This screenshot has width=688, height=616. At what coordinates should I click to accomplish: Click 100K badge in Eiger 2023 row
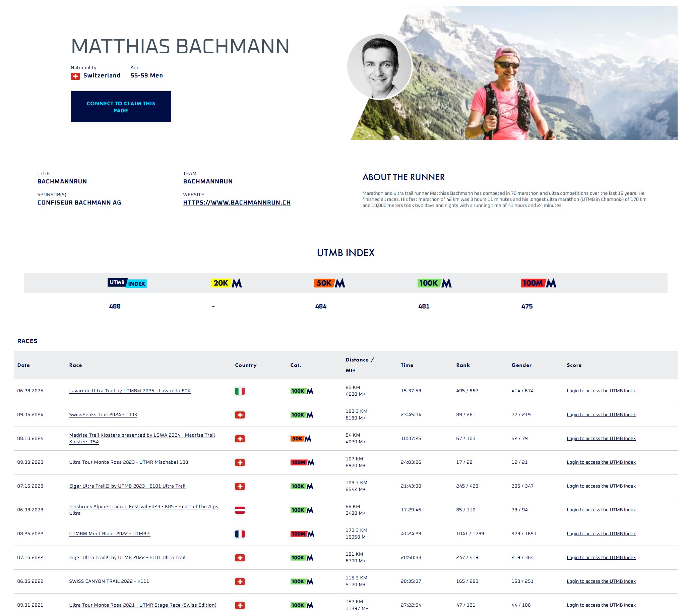click(x=302, y=486)
